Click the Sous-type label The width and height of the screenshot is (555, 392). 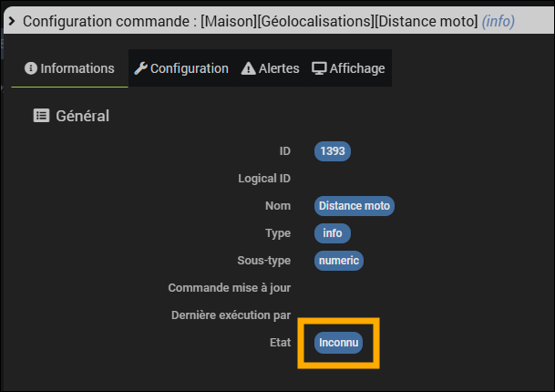264,261
